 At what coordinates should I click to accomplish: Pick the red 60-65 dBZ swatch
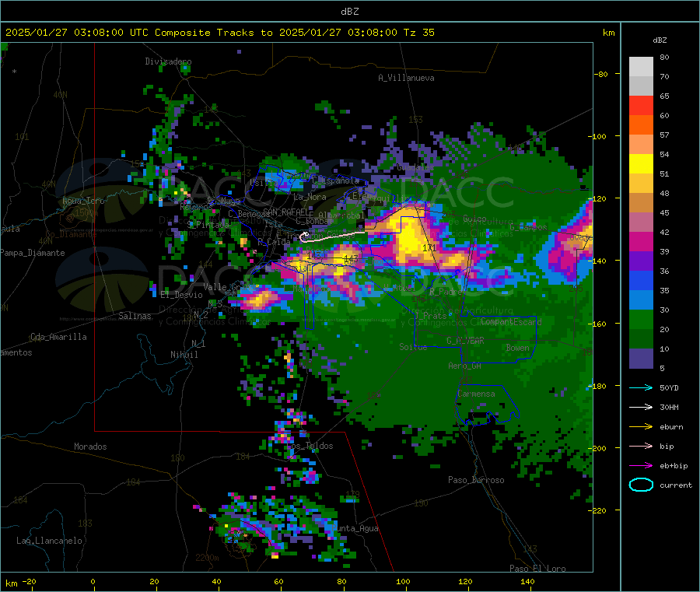(x=641, y=105)
